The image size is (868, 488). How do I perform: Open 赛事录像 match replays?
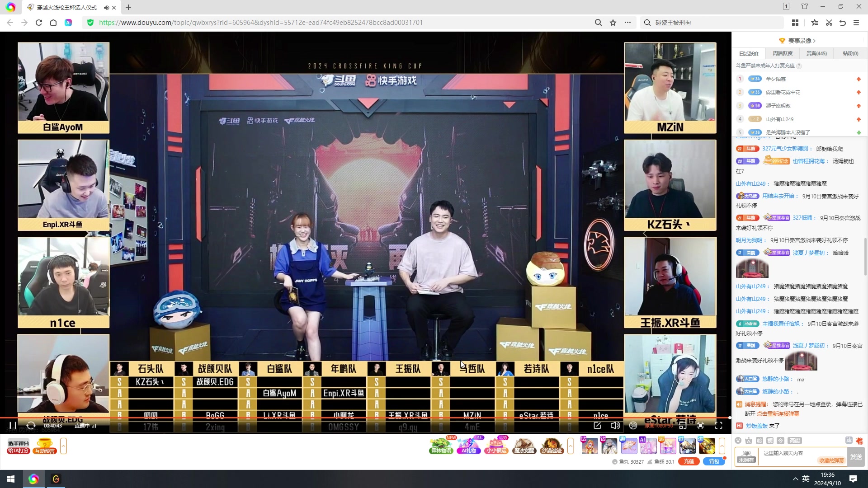coord(798,41)
